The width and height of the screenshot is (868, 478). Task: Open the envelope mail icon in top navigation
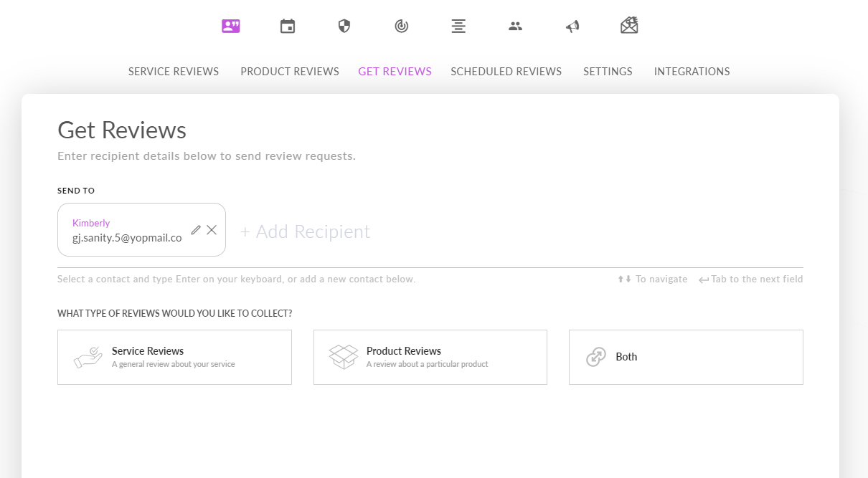tap(629, 26)
